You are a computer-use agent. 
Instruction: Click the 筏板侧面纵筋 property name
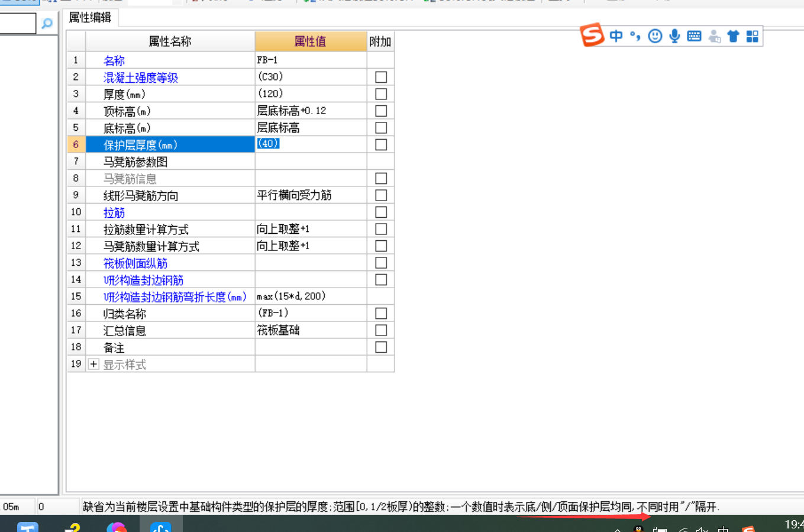tap(135, 263)
